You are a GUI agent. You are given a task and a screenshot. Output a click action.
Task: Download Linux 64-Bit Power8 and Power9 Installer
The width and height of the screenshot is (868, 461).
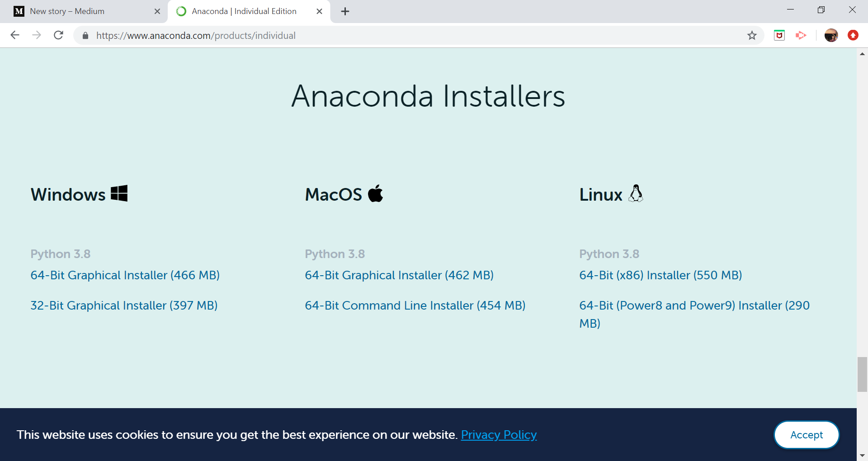694,314
